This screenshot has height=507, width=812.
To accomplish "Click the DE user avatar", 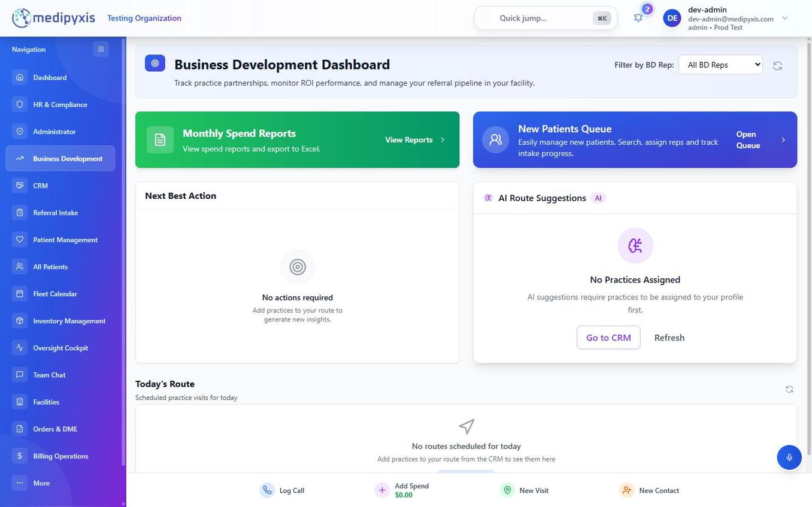I will (672, 18).
